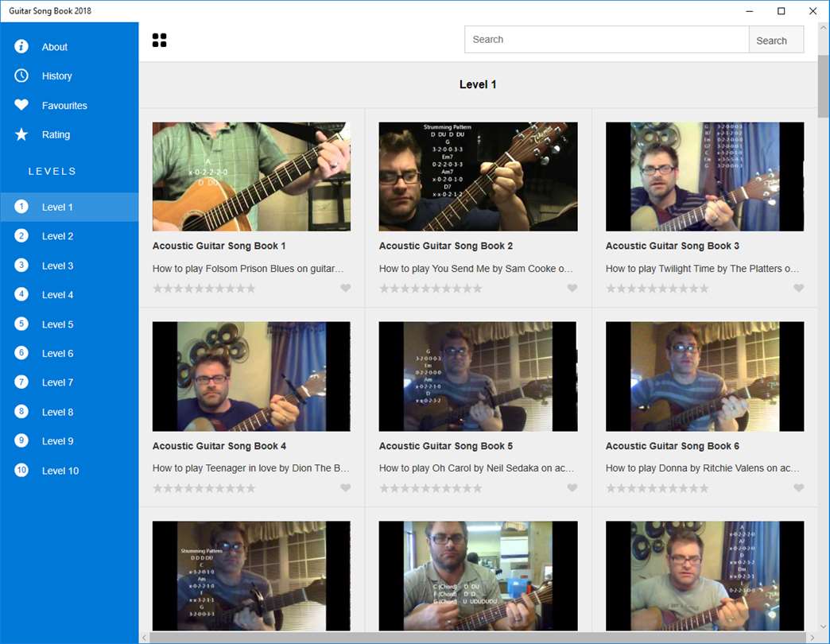Rate Song Book 3 using its star rating
830x644 pixels.
[657, 289]
